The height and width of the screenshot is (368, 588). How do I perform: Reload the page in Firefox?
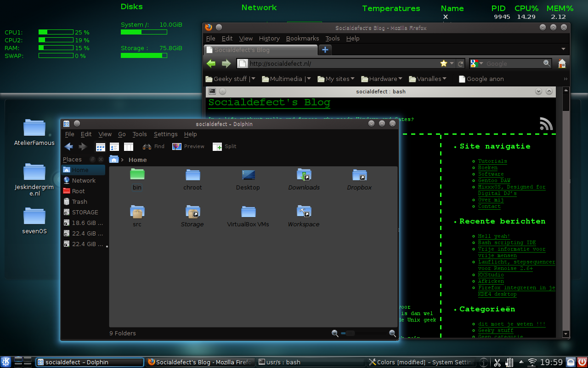click(461, 63)
